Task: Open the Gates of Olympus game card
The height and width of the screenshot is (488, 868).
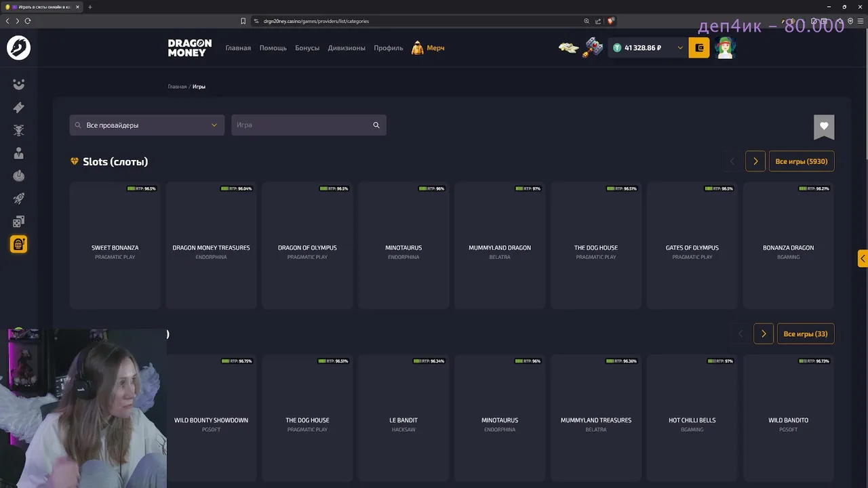Action: tap(692, 245)
